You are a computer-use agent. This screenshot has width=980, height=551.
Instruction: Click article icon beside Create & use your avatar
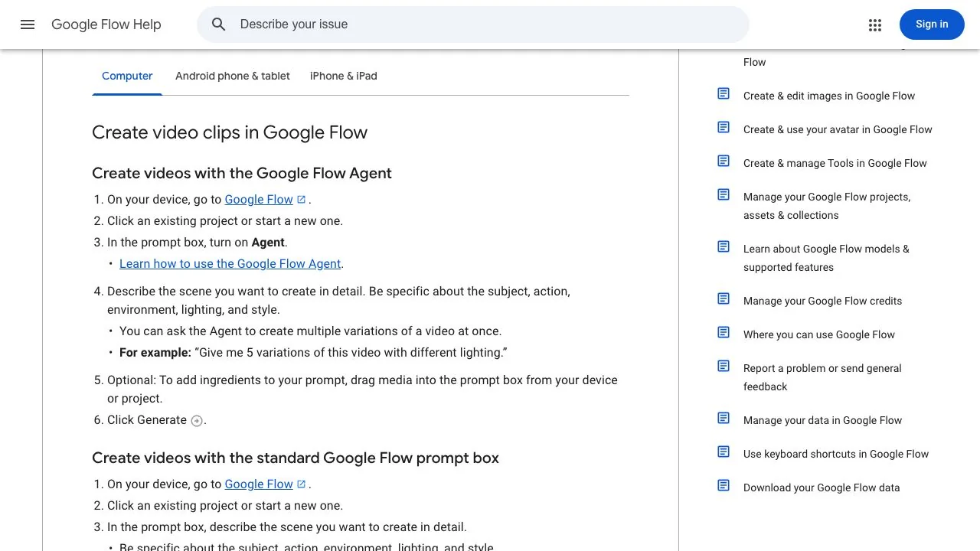(x=724, y=127)
